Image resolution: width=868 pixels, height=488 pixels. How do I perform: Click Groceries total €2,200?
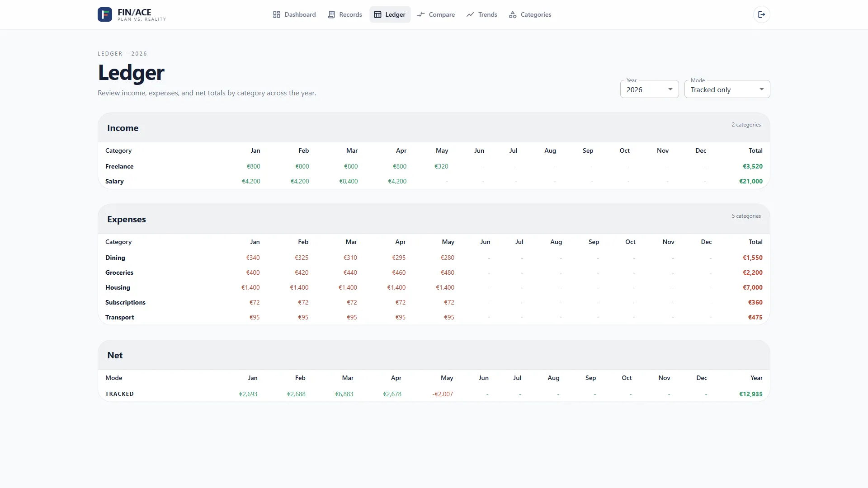[x=753, y=272]
